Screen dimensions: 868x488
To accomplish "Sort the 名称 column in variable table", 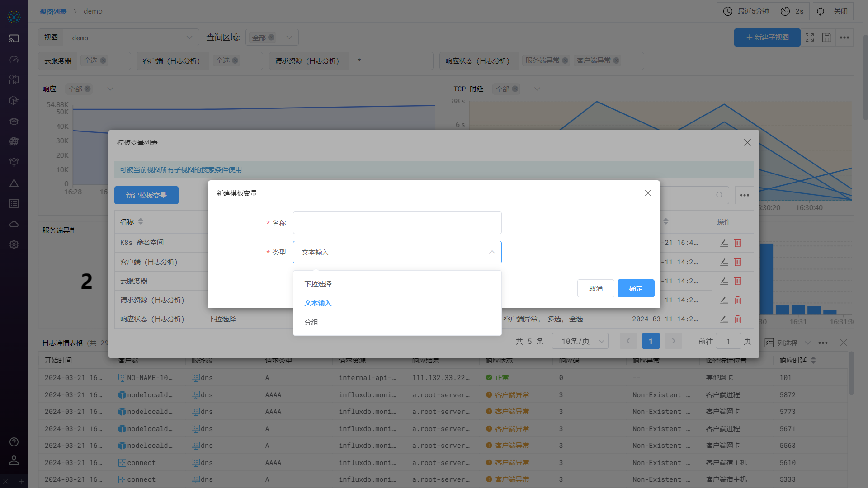I will (141, 221).
